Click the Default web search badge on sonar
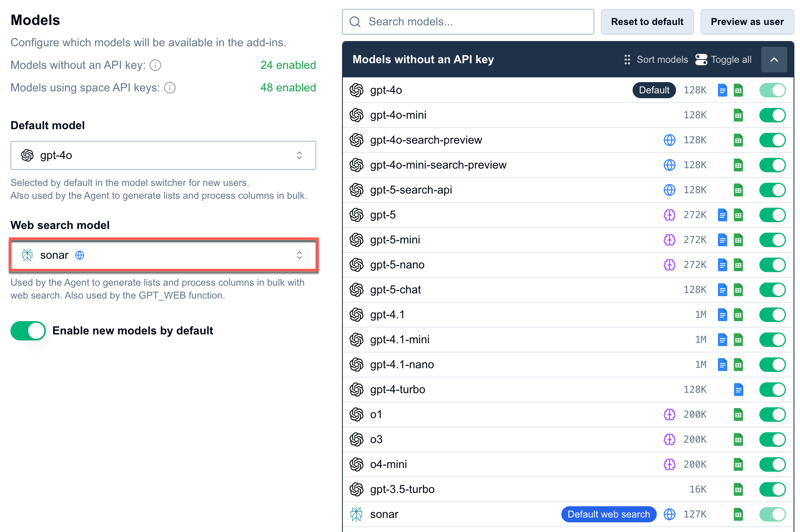Viewport: 800px width, 532px height. coord(608,514)
